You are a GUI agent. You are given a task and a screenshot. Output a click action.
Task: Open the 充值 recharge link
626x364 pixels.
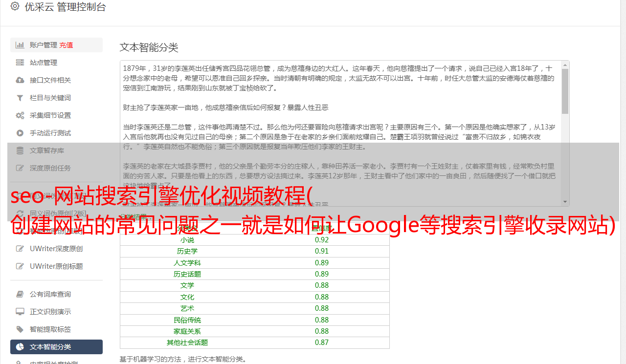pyautogui.click(x=66, y=45)
